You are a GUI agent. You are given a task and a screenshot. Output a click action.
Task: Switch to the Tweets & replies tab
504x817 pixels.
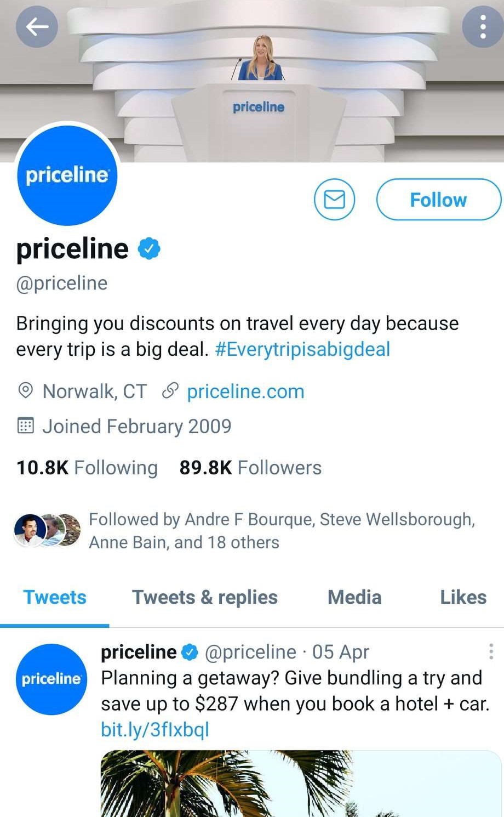pos(204,597)
